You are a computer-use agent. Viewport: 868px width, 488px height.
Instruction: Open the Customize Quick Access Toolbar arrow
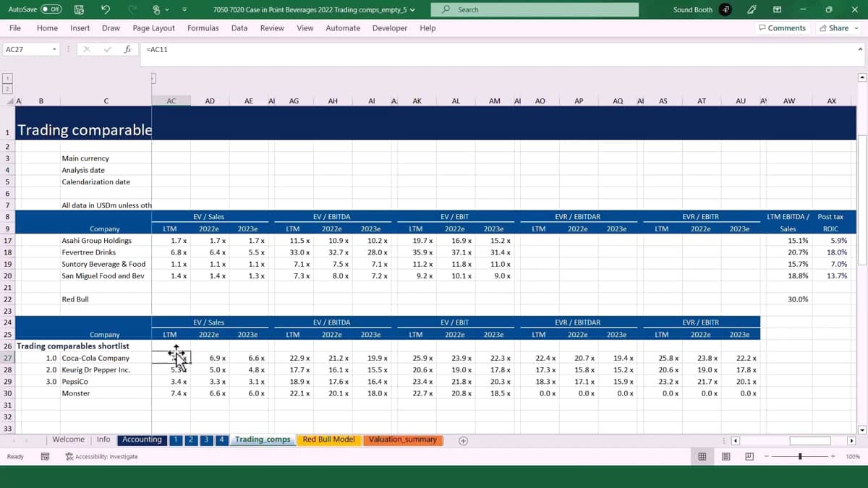[184, 9]
